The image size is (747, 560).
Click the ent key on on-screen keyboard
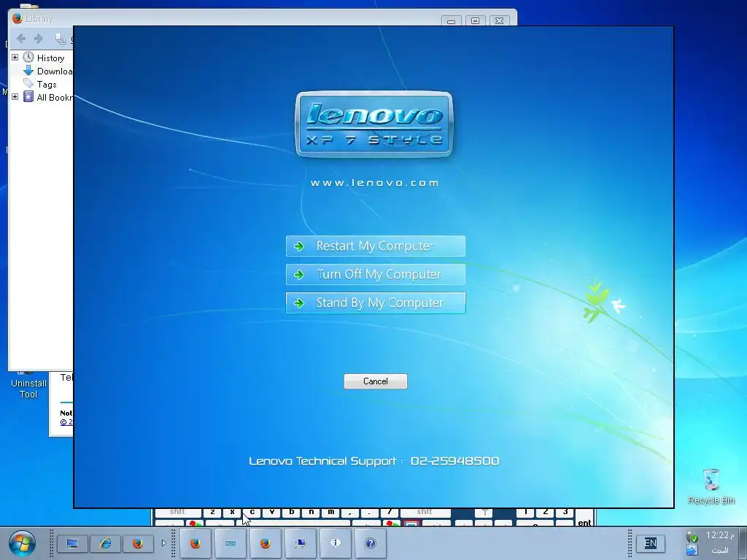[584, 518]
